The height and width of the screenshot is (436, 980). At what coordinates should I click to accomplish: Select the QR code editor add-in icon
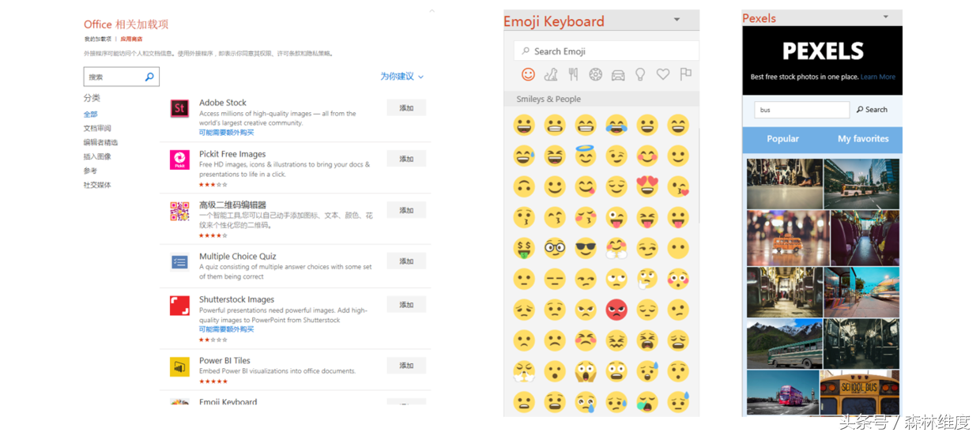tap(179, 211)
